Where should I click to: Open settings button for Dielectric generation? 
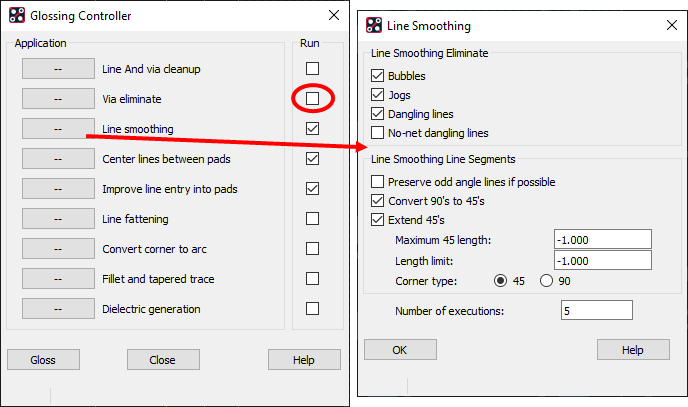(58, 309)
